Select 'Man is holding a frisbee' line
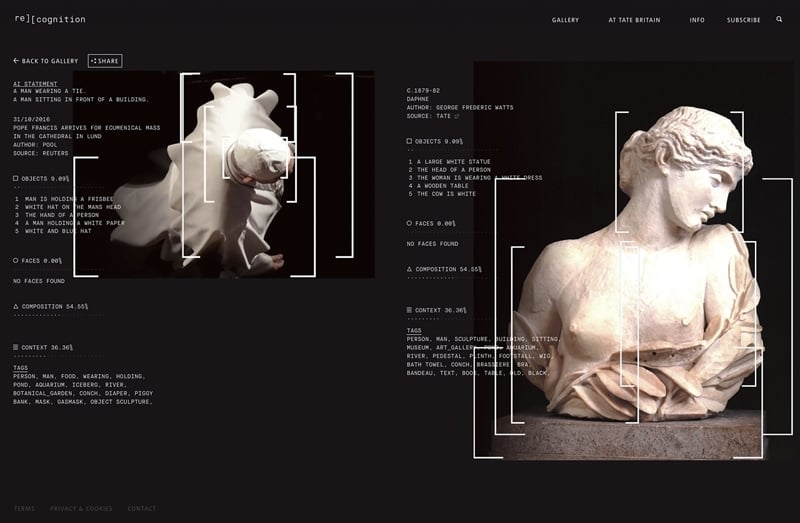Image resolution: width=800 pixels, height=523 pixels. click(64, 199)
